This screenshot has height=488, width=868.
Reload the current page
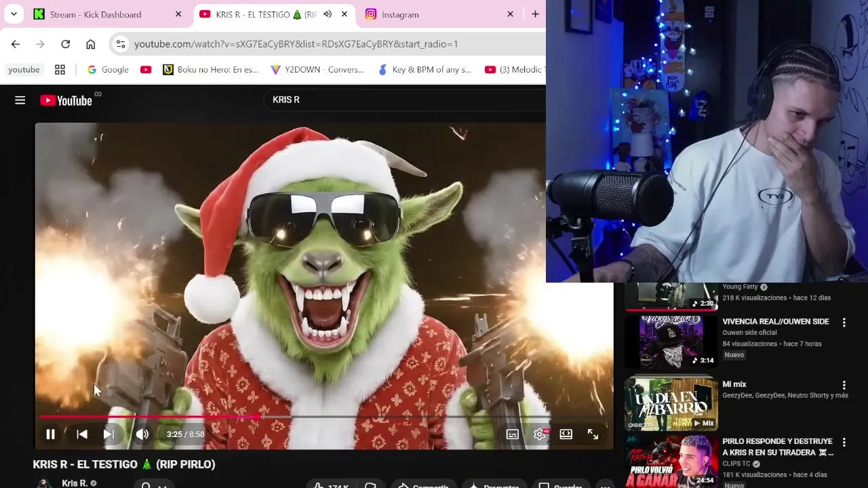pos(66,44)
